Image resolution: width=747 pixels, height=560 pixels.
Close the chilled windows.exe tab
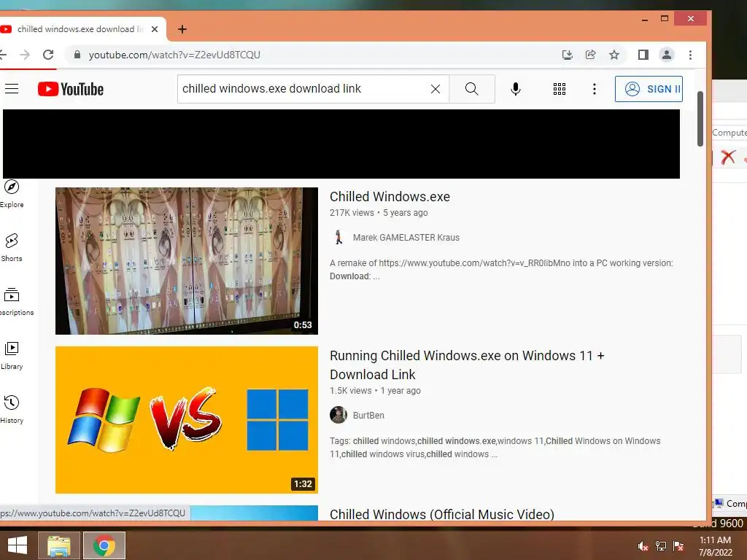click(155, 29)
